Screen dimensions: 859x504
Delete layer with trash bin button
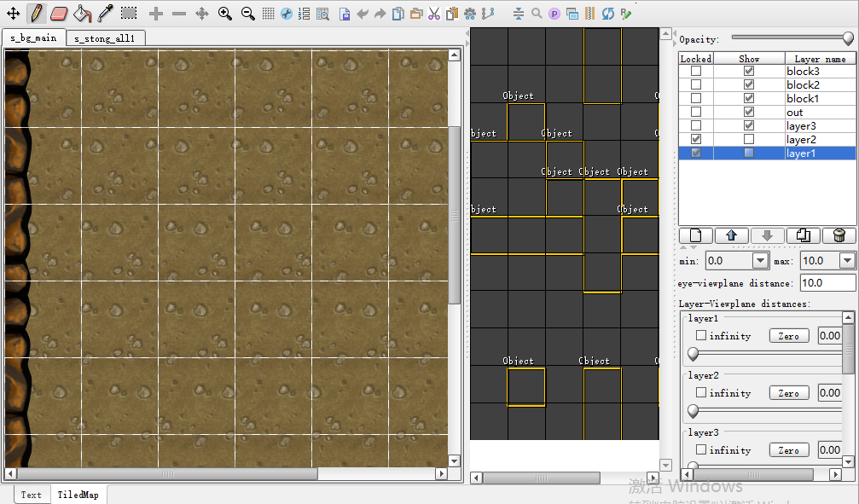839,235
